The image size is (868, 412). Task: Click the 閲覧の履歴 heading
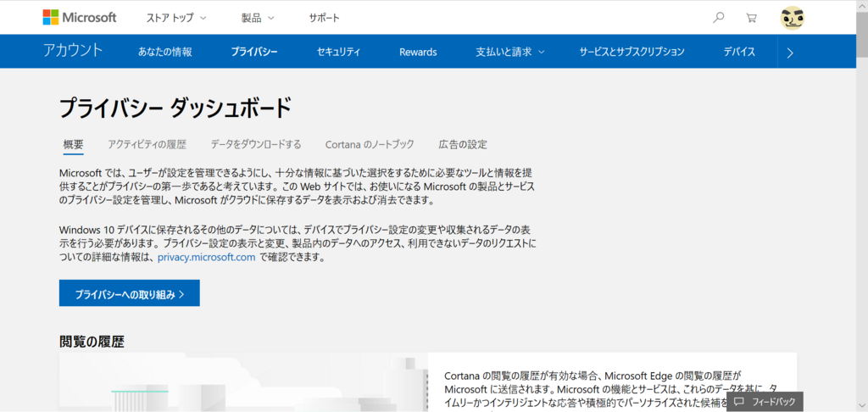tap(92, 342)
